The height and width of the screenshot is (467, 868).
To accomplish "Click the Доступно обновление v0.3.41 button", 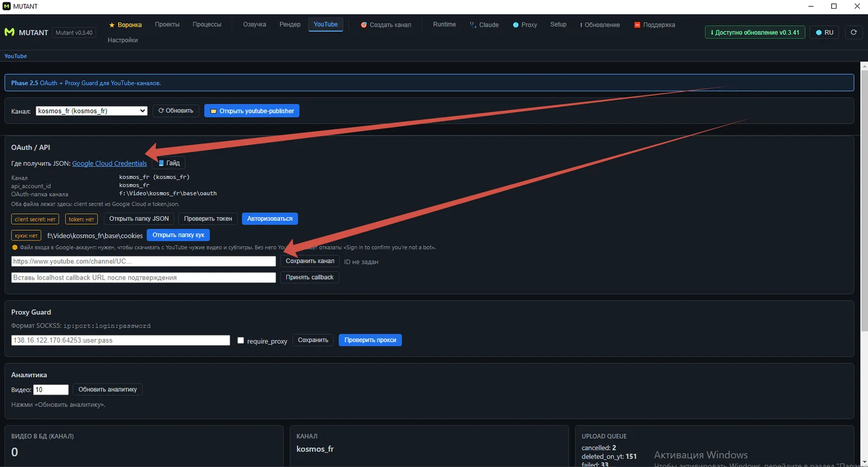I will pyautogui.click(x=755, y=33).
